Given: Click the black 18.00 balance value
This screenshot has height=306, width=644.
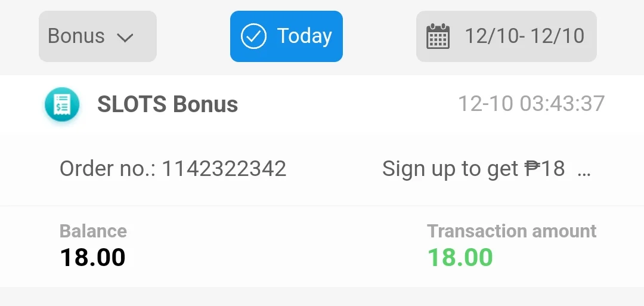Looking at the screenshot, I should point(93,258).
